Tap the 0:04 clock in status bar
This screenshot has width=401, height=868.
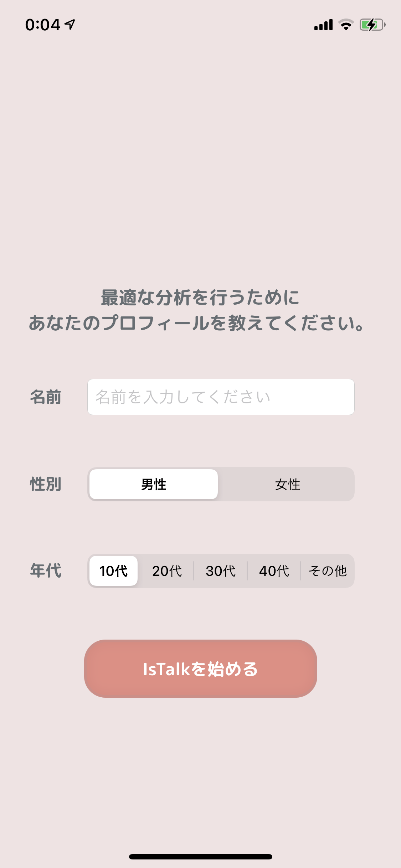click(x=42, y=25)
